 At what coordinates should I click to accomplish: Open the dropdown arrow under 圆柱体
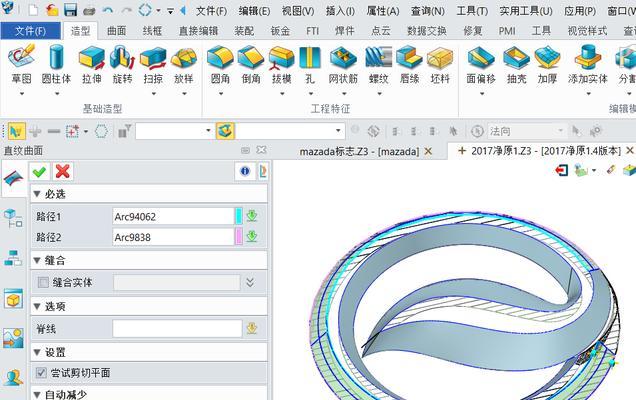point(57,94)
